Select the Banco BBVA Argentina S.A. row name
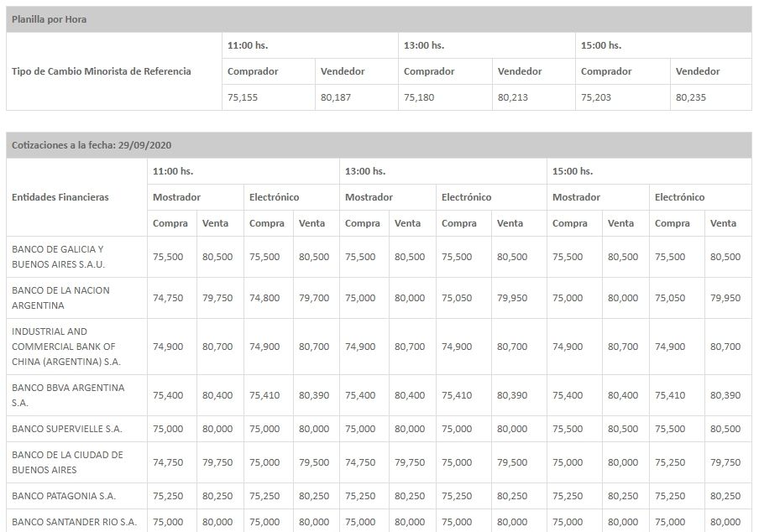This screenshot has width=759, height=532. click(68, 395)
